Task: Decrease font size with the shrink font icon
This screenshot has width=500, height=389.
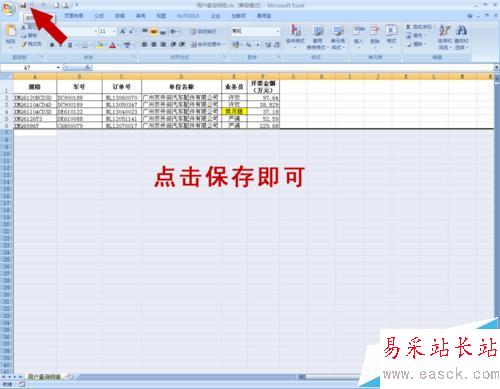Action: coord(132,31)
